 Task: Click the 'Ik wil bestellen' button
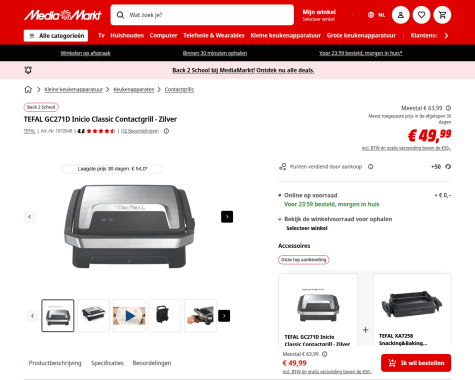coord(416,363)
